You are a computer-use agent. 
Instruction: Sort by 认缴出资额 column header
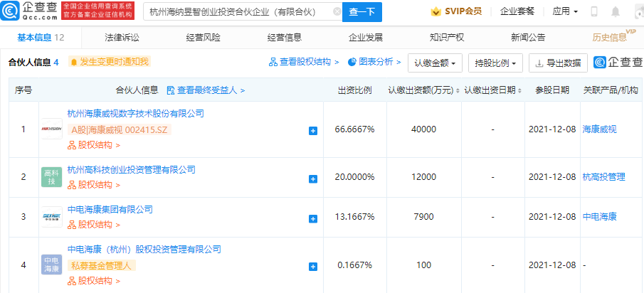pos(423,90)
